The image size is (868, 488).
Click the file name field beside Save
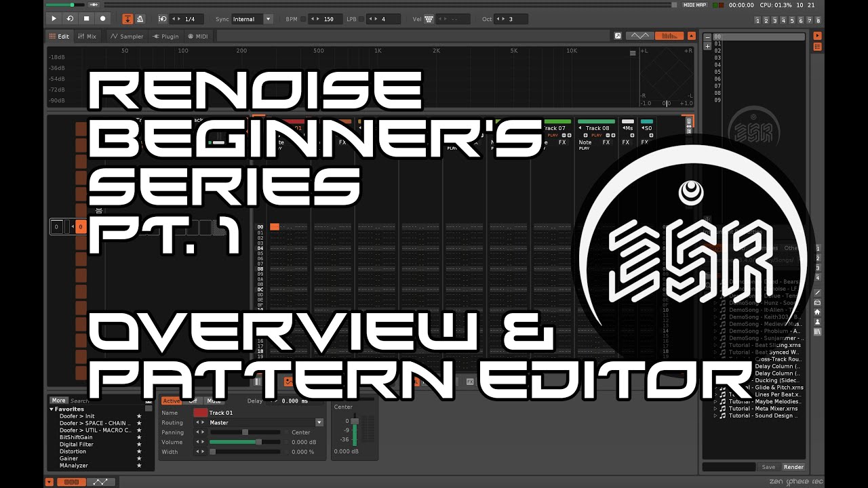click(729, 467)
